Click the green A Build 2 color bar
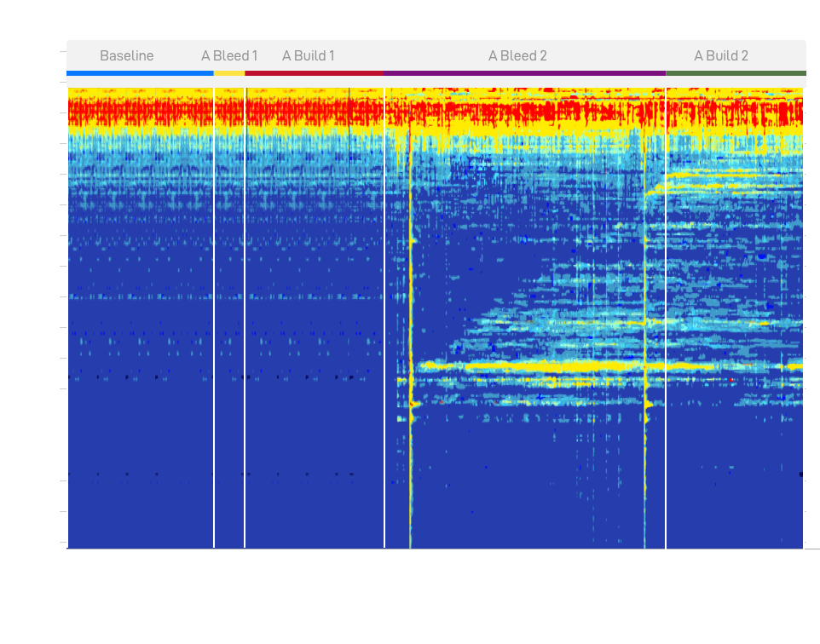Image resolution: width=820 pixels, height=644 pixels. tap(735, 73)
